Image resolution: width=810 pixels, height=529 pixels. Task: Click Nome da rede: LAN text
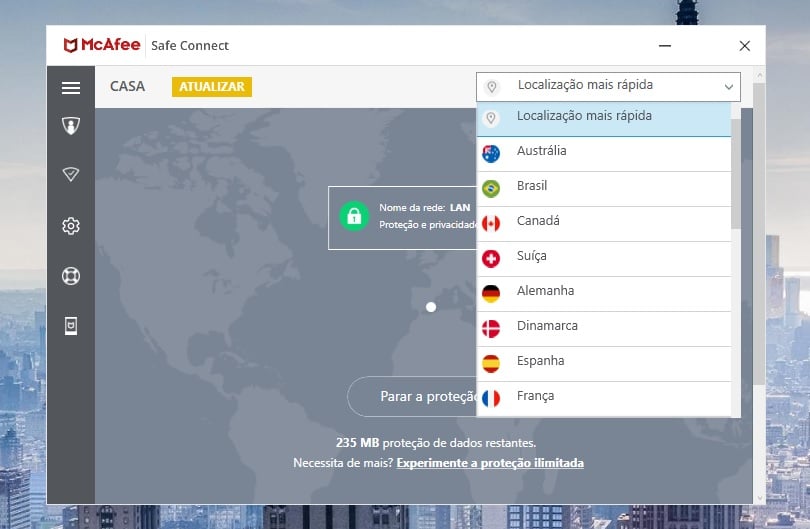click(425, 208)
